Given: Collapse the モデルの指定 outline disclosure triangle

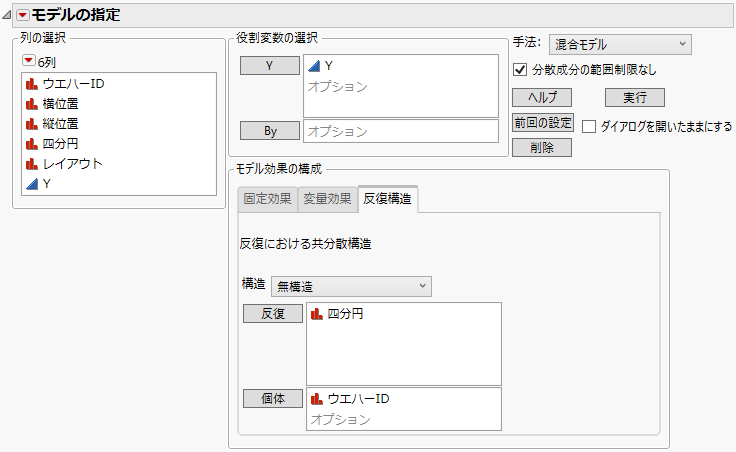Looking at the screenshot, I should coord(7,14).
